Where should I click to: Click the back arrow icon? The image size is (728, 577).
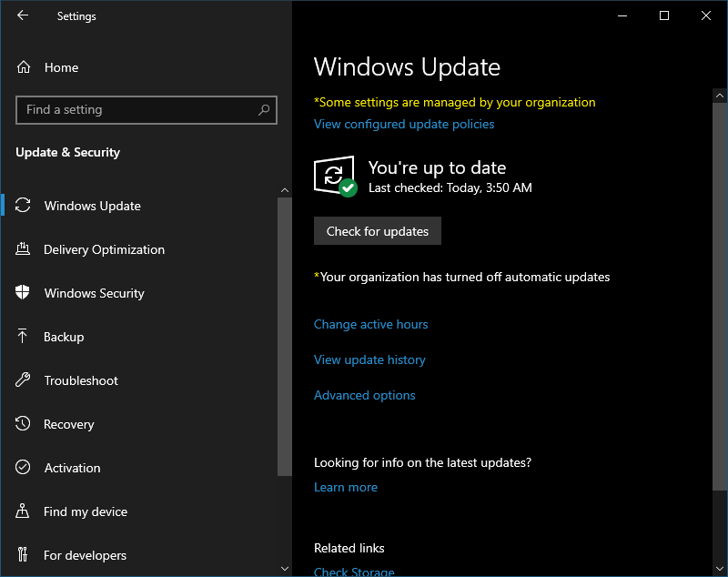[x=23, y=15]
